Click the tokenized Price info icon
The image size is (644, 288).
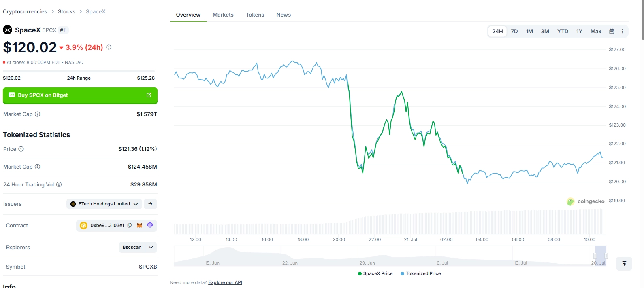coord(21,149)
